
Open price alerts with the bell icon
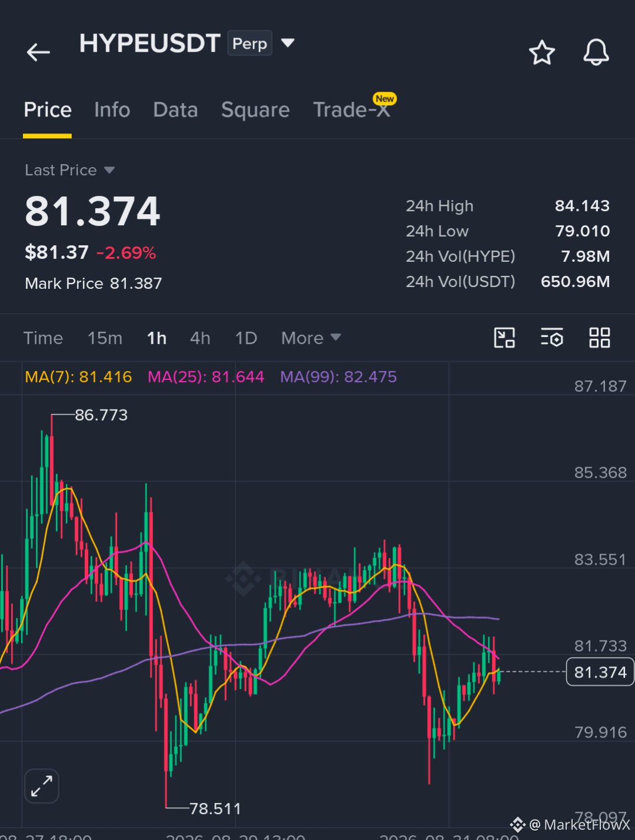tap(596, 52)
